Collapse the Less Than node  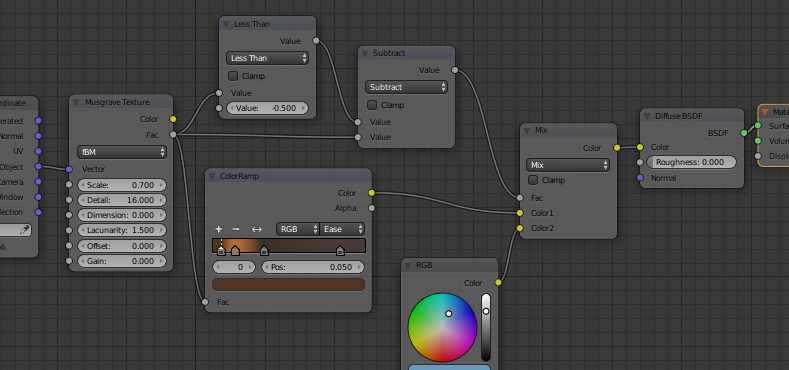coord(225,24)
